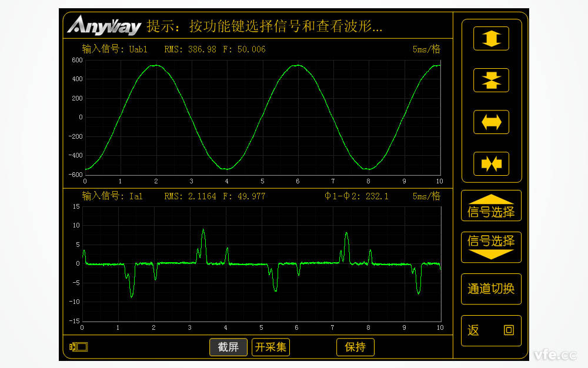This screenshot has width=588, height=368.
Task: Tap the horizontal timebase compress icon
Action: click(490, 164)
